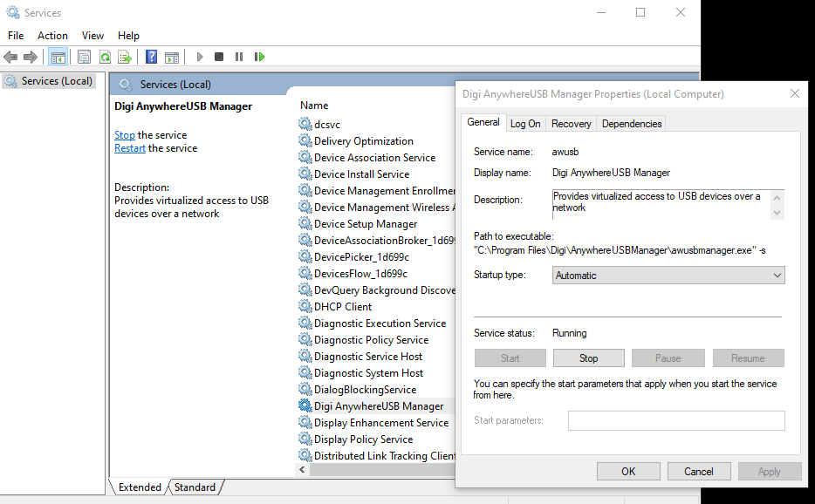Click gear icon beside DevicePicker_1d699c

(x=305, y=256)
